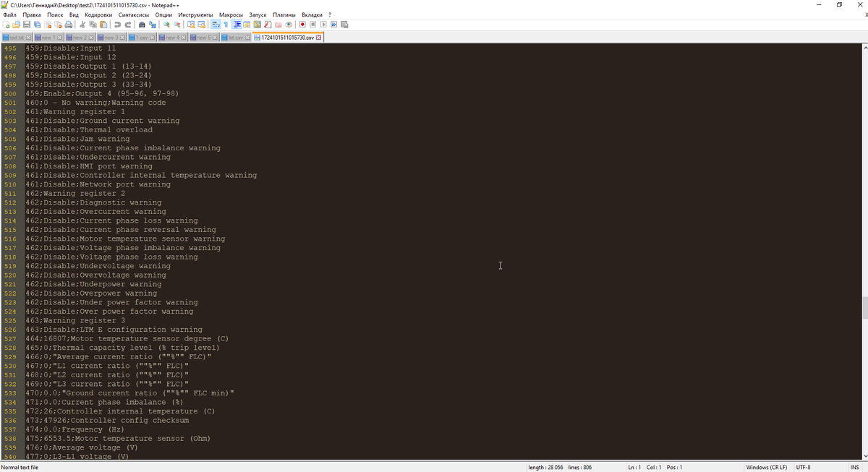868x472 pixels.
Task: Close the new 5 tab with its X
Action: tap(216, 38)
